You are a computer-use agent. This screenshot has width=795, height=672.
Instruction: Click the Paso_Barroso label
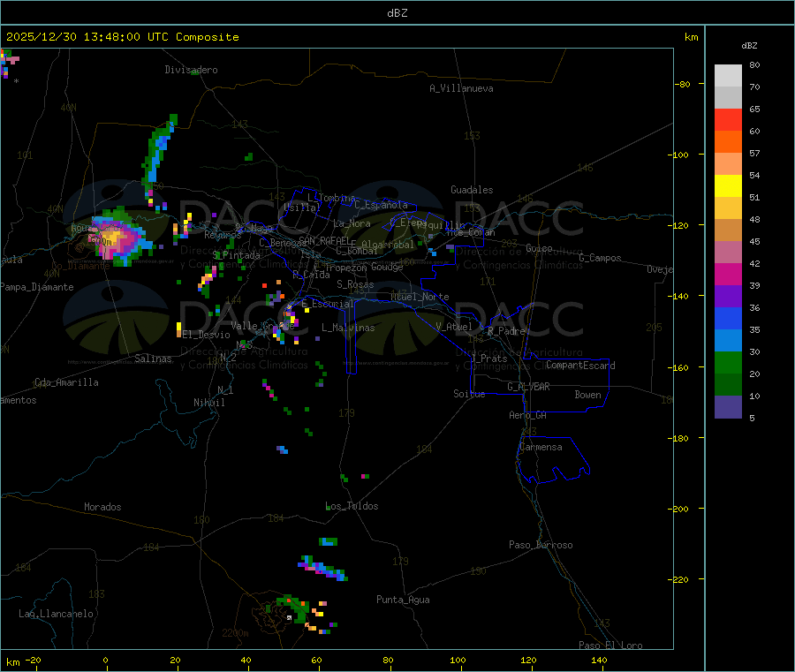541,545
